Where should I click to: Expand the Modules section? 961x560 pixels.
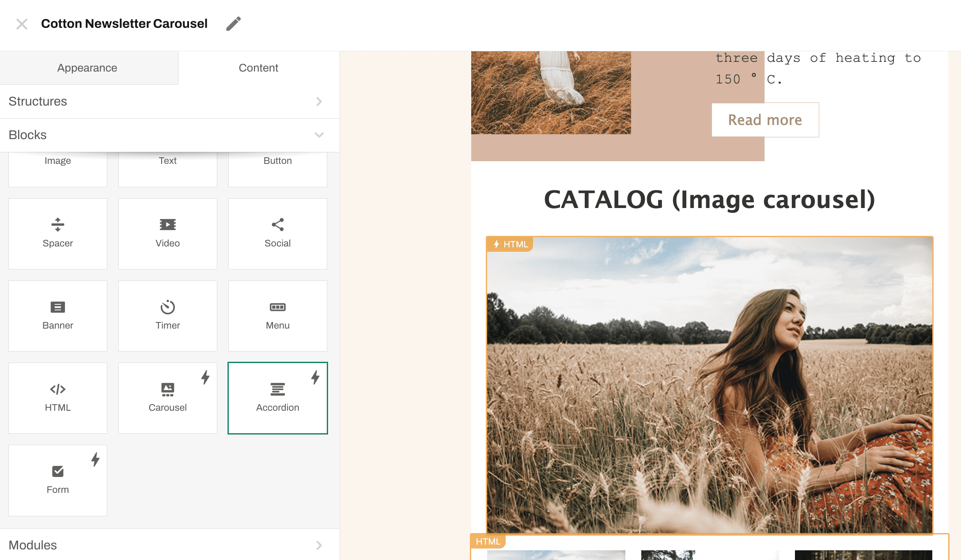[170, 545]
